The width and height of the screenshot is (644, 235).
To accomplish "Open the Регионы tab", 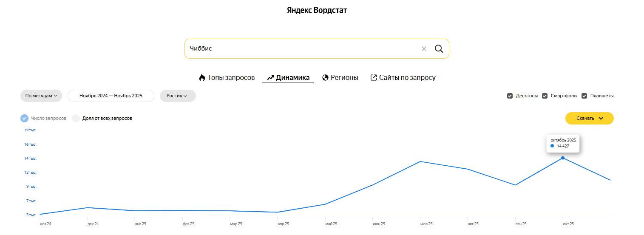I will coord(344,78).
